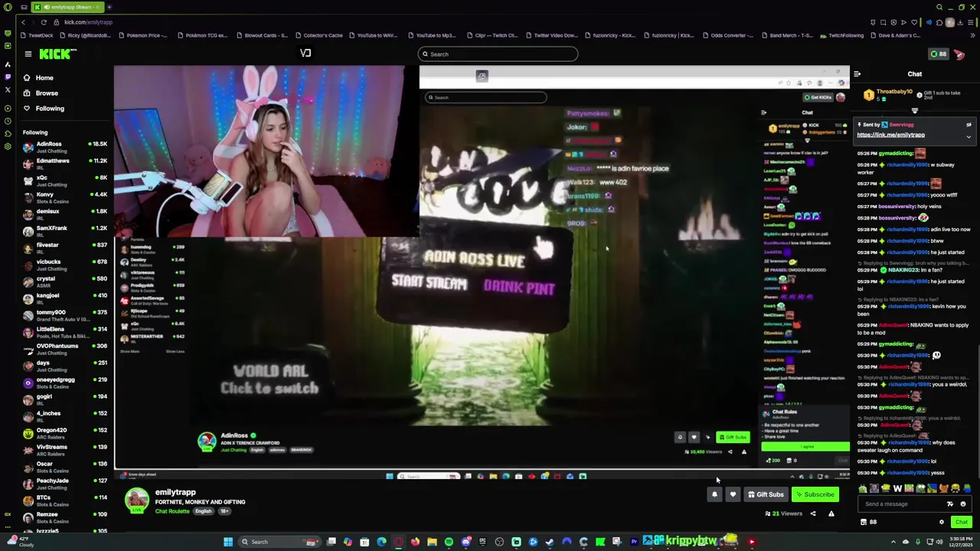980x551 pixels.
Task: Show hidden system tray icons
Action: (x=893, y=542)
